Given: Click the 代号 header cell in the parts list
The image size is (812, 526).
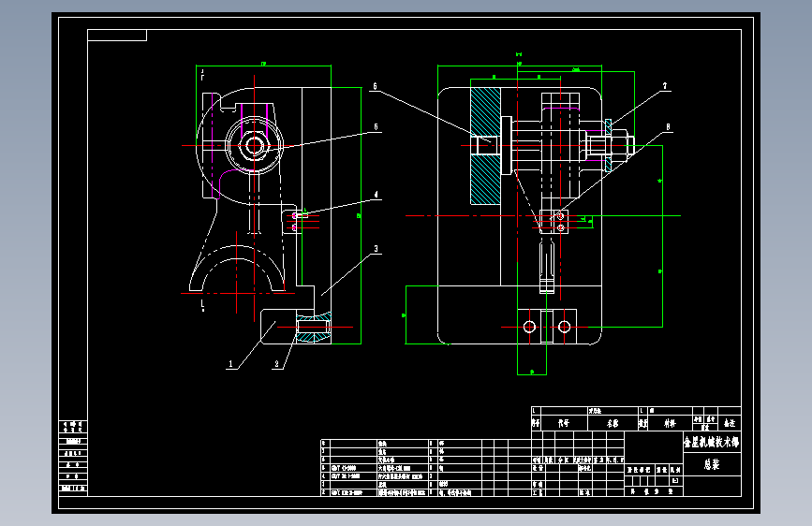Looking at the screenshot, I should (564, 423).
